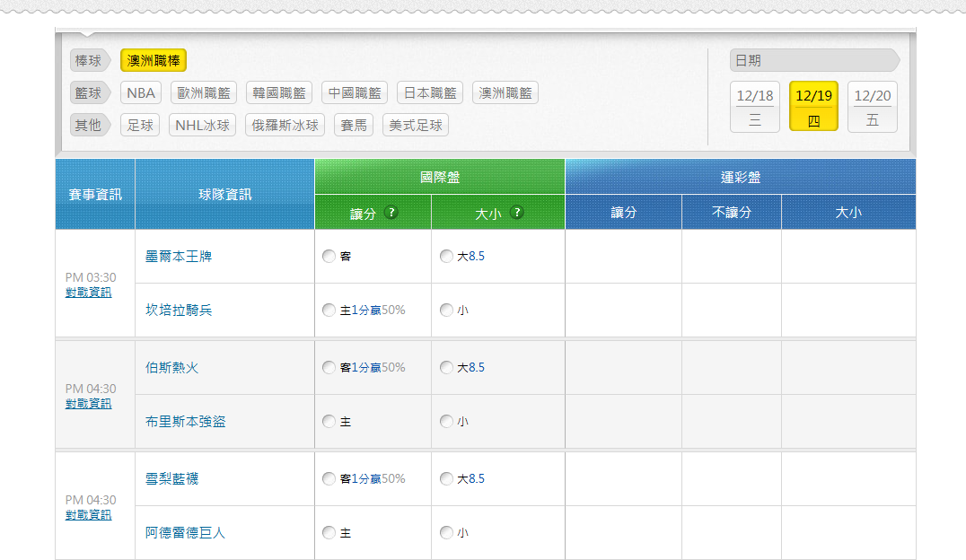
Task: Click the help icon next to 大小
Action: 517,213
